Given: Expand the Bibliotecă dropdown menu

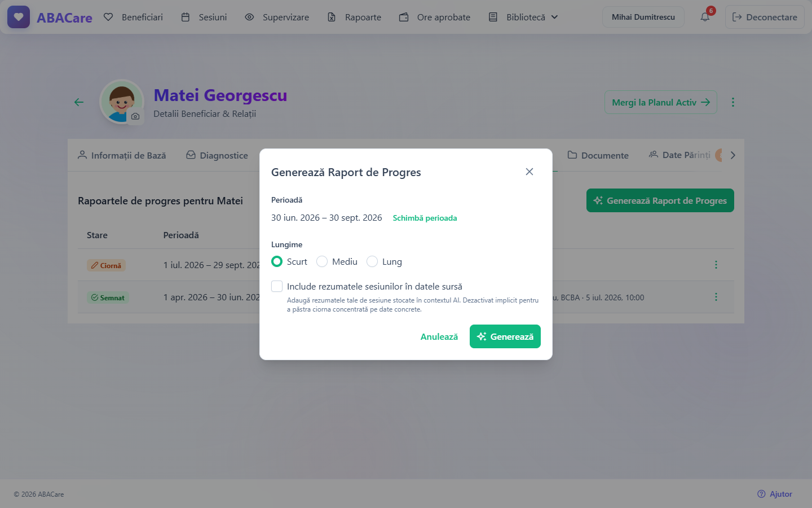Looking at the screenshot, I should click(x=523, y=17).
